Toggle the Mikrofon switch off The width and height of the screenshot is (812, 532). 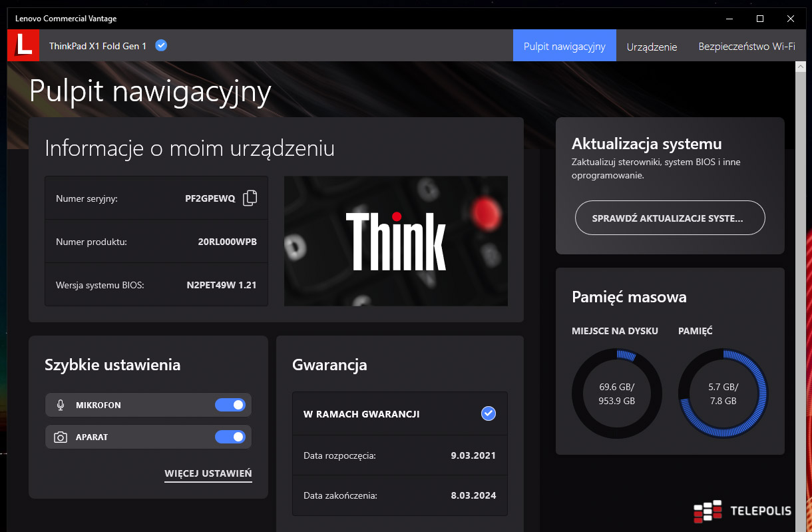[230, 405]
